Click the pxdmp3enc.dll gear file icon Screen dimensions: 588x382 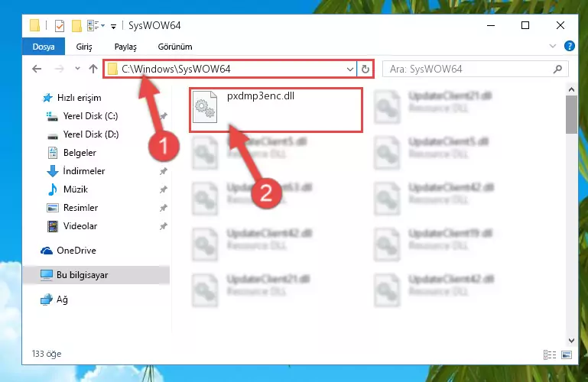(205, 107)
